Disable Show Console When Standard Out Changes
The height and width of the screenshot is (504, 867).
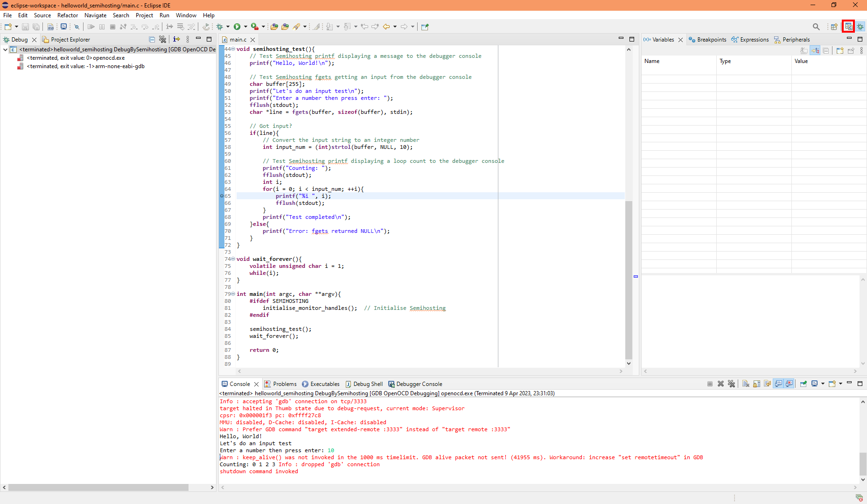click(x=778, y=384)
